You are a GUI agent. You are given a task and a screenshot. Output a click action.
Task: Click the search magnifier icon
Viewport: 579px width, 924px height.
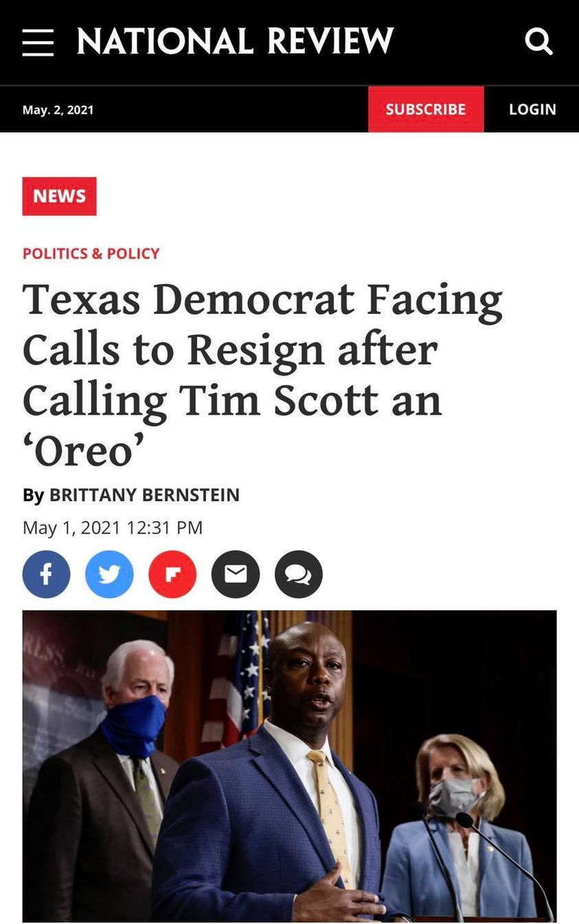[x=538, y=42]
